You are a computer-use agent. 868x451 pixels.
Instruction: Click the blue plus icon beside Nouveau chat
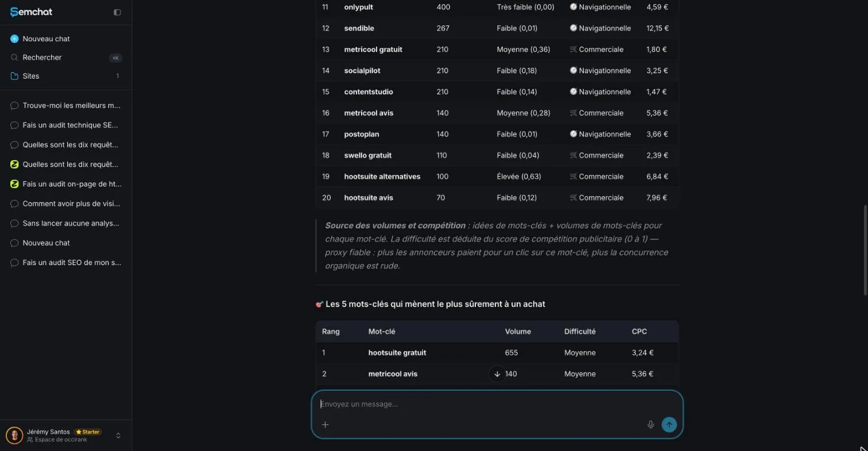15,39
